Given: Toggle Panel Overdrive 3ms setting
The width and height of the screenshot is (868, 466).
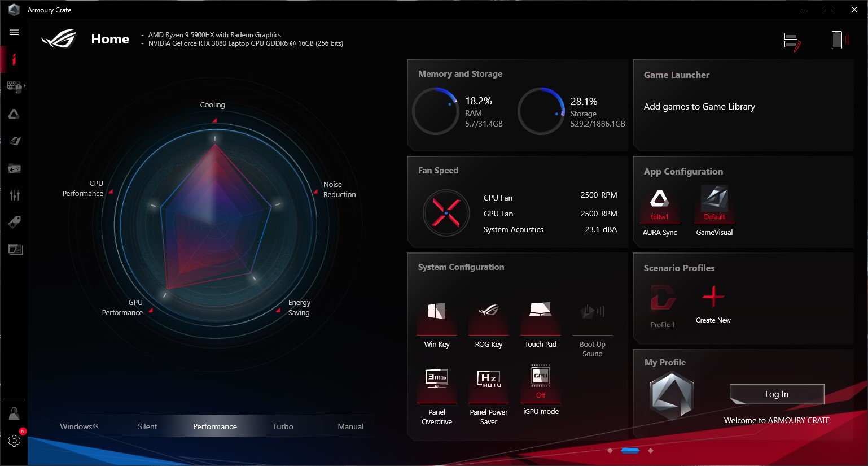Looking at the screenshot, I should coord(437,397).
